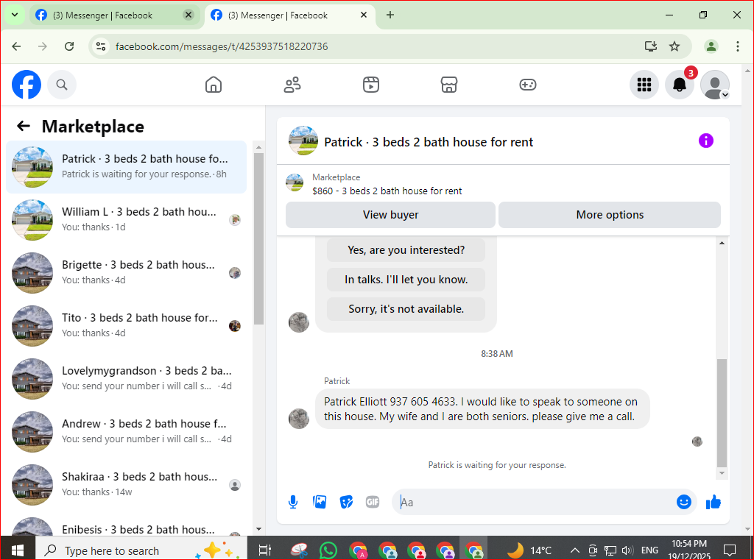
Task: Click the listing thumbnail in chat header
Action: pyautogui.click(x=303, y=141)
